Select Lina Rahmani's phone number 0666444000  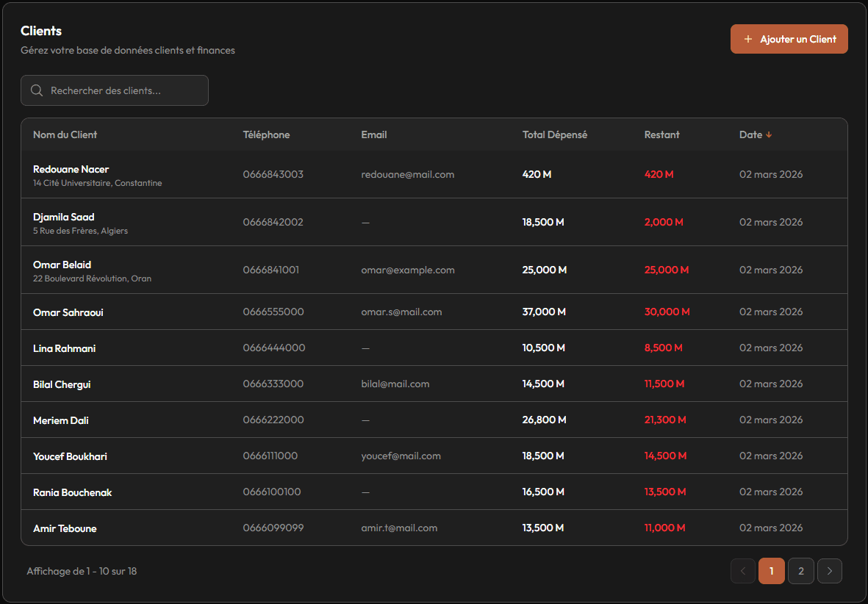pyautogui.click(x=274, y=348)
